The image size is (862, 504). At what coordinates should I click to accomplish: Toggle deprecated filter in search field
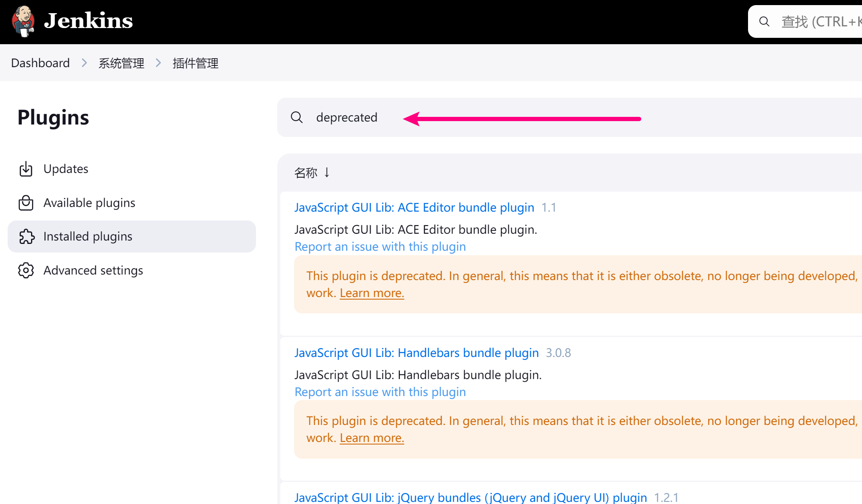pos(347,117)
